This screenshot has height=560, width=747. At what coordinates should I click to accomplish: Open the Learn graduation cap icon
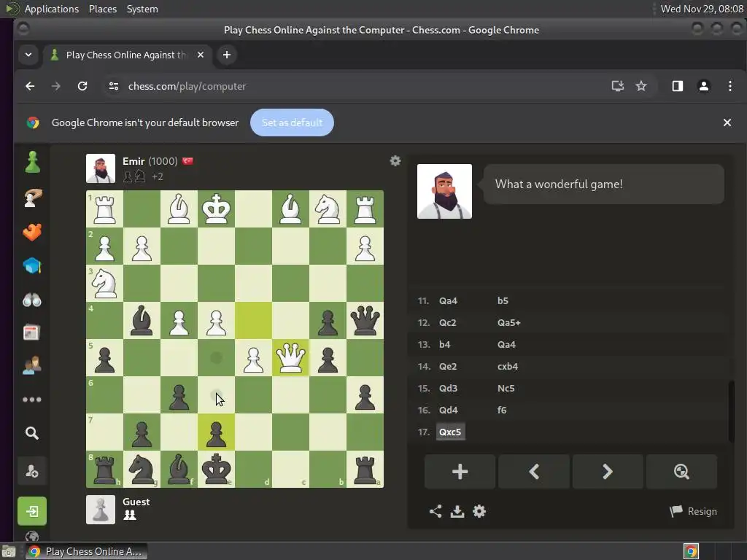(x=32, y=265)
